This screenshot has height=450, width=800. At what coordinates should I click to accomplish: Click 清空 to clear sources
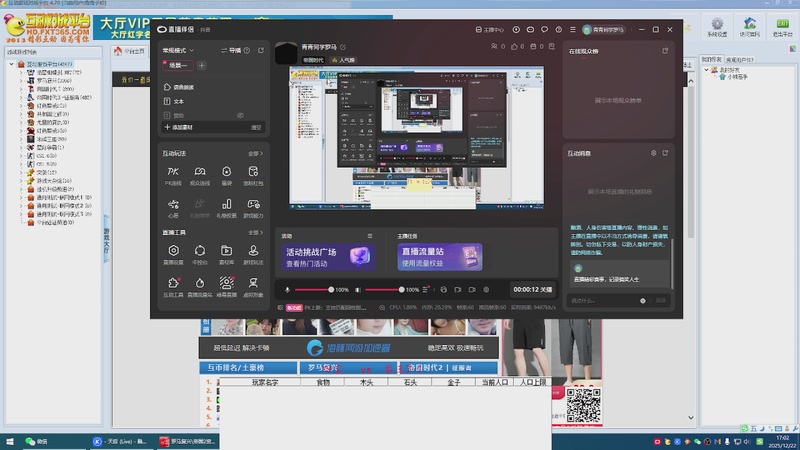pyautogui.click(x=256, y=128)
